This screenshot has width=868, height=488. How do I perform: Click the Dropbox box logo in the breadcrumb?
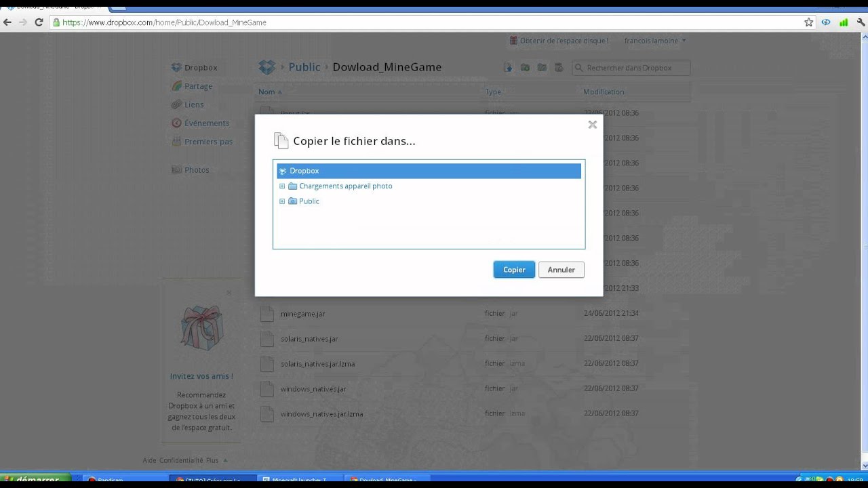pyautogui.click(x=267, y=67)
